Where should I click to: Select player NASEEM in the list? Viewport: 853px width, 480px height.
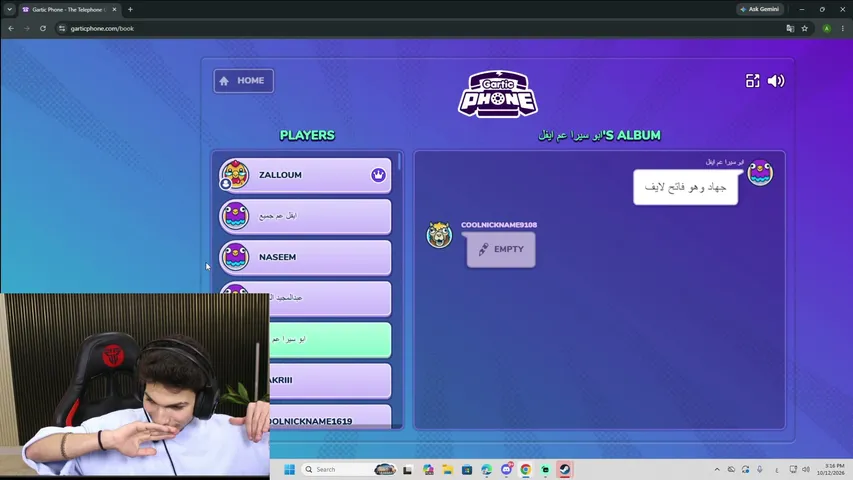[x=305, y=257]
